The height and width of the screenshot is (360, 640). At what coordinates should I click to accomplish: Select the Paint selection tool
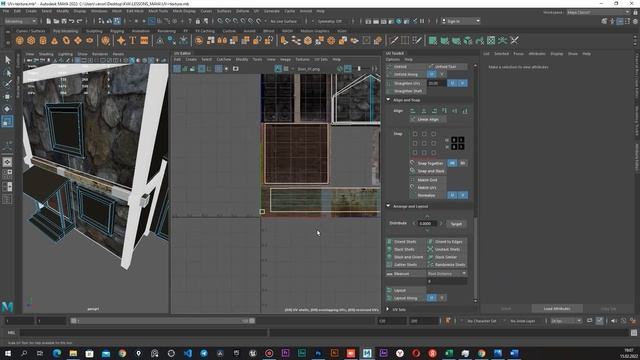tap(7, 84)
